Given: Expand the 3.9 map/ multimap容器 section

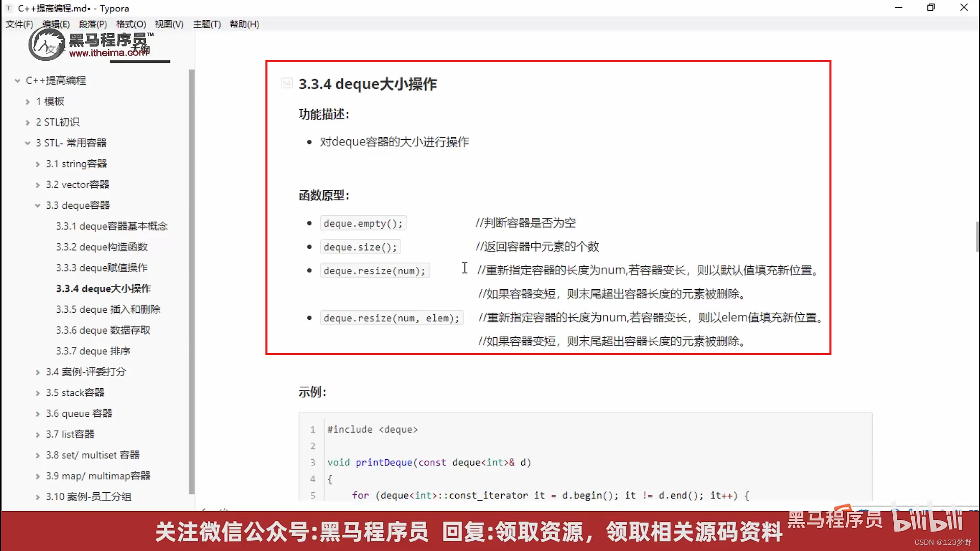Looking at the screenshot, I should tap(38, 475).
